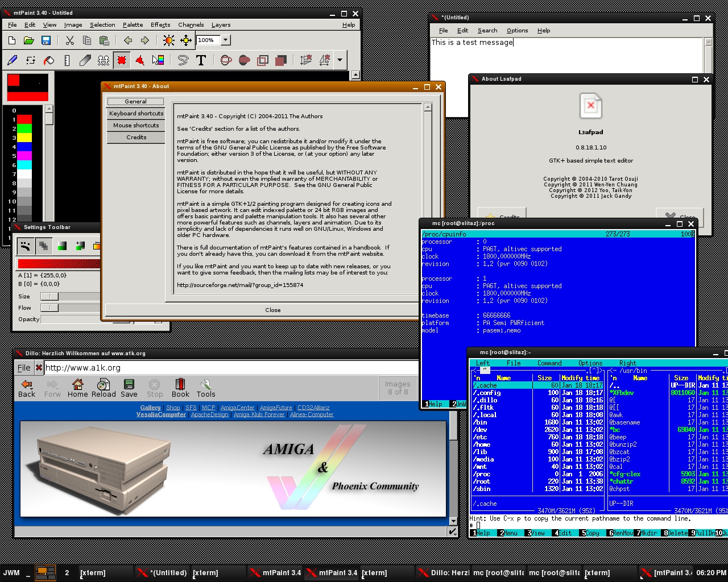
Task: Click the Cut scissors icon
Action: pyautogui.click(x=69, y=40)
